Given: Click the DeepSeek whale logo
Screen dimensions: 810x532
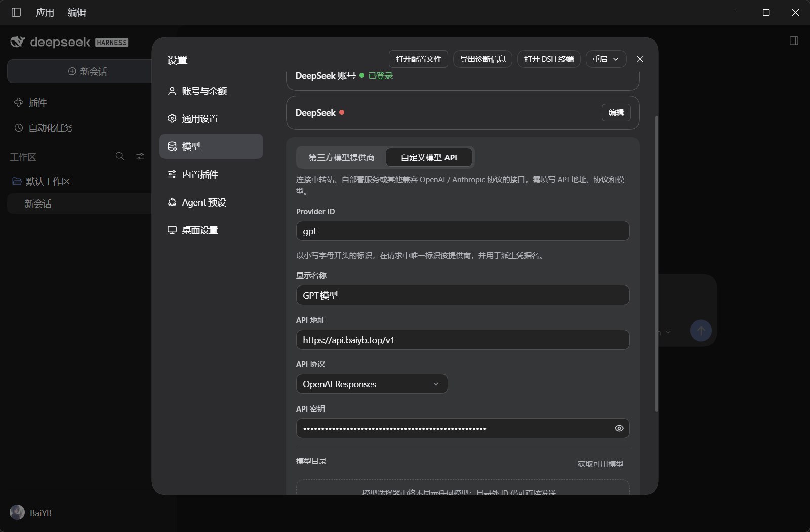Looking at the screenshot, I should click(x=18, y=42).
